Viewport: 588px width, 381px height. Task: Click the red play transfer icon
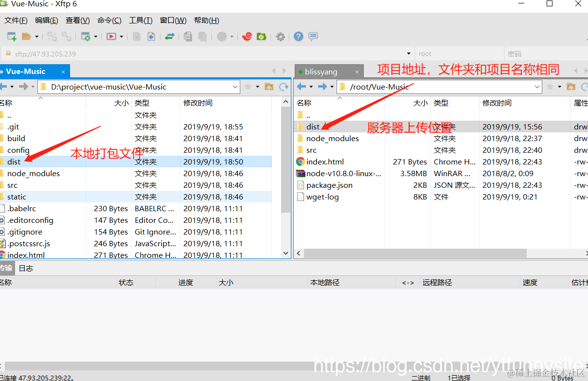[111, 36]
